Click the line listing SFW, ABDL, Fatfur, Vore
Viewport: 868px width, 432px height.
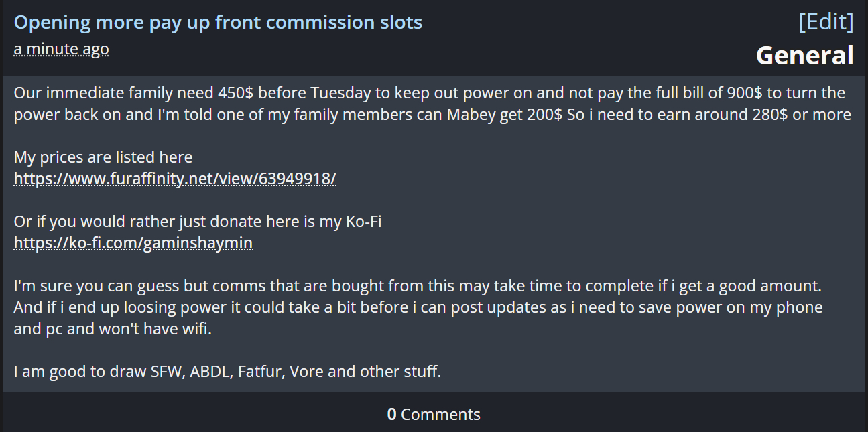pyautogui.click(x=227, y=372)
